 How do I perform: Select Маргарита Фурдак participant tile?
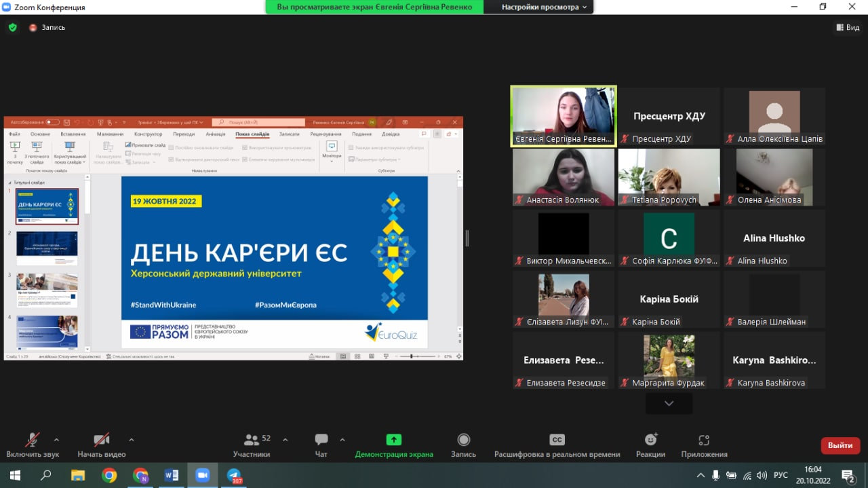[x=669, y=360]
